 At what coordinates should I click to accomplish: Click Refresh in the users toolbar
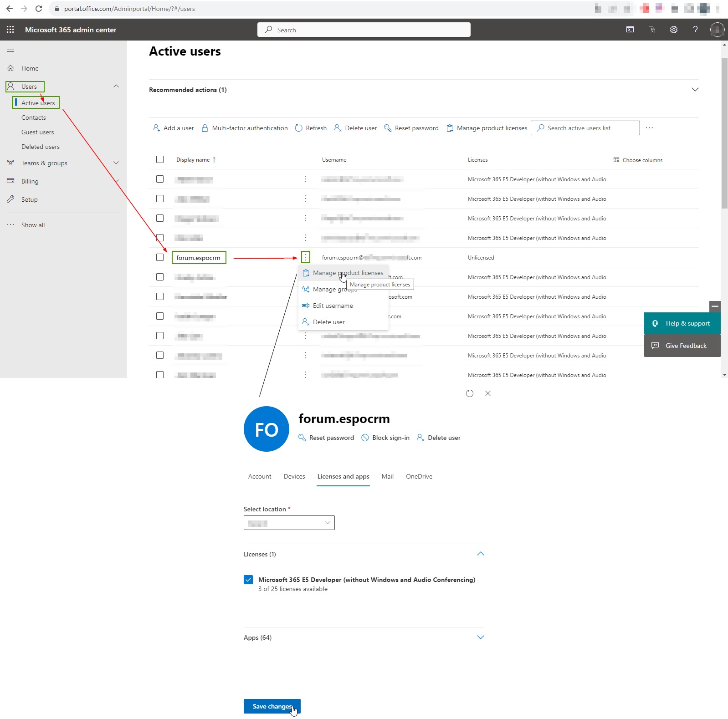pyautogui.click(x=311, y=128)
